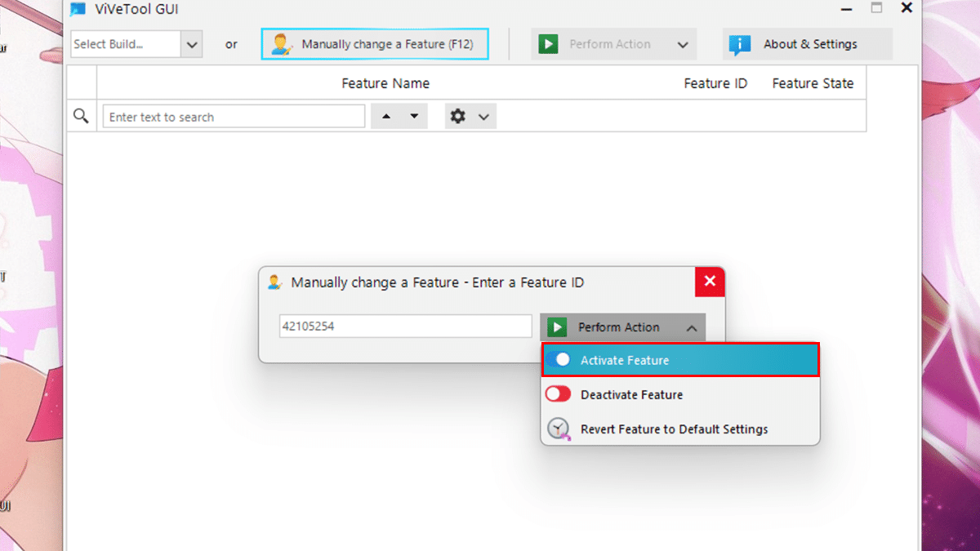Click the search magnifier icon
Image resolution: width=980 pixels, height=551 pixels.
[81, 117]
